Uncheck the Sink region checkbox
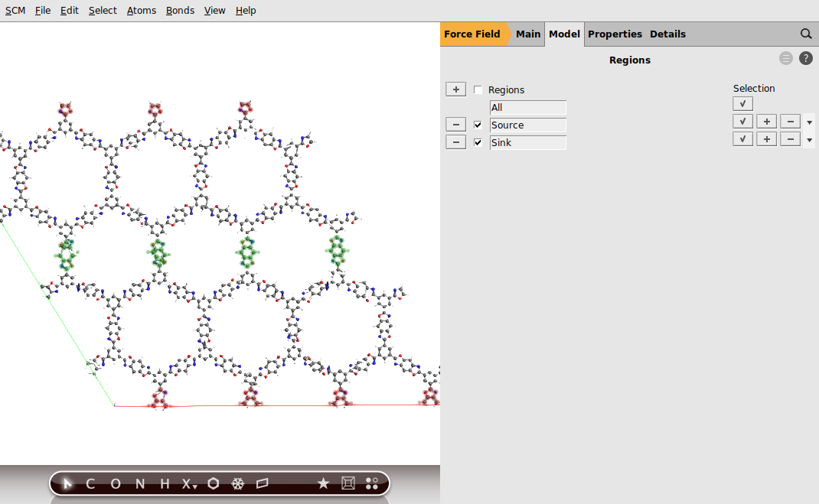 [478, 142]
